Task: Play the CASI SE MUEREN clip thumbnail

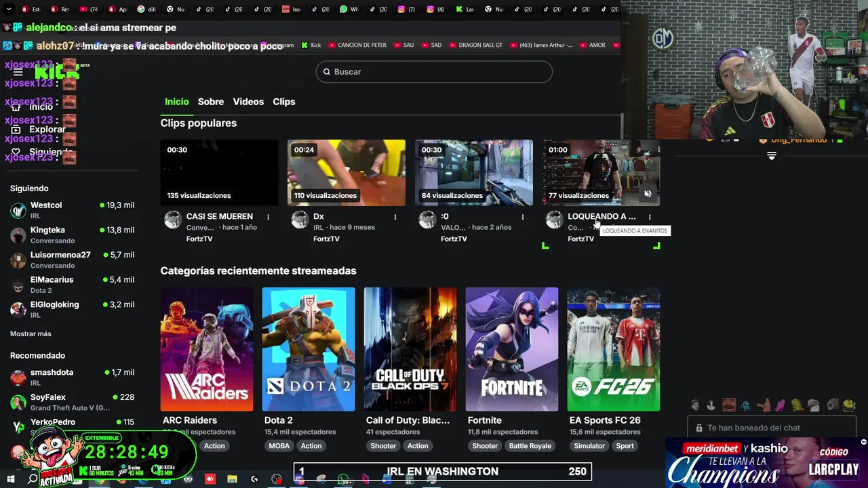Action: [x=219, y=173]
